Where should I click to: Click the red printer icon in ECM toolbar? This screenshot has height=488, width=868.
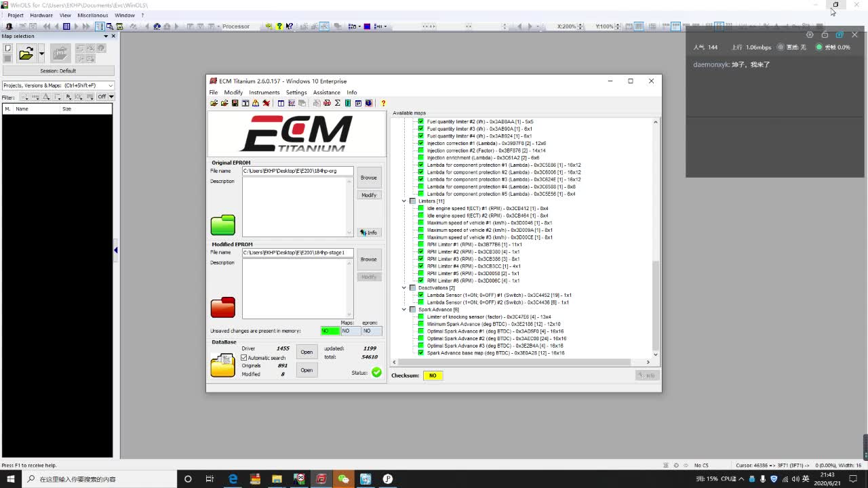[x=327, y=103]
